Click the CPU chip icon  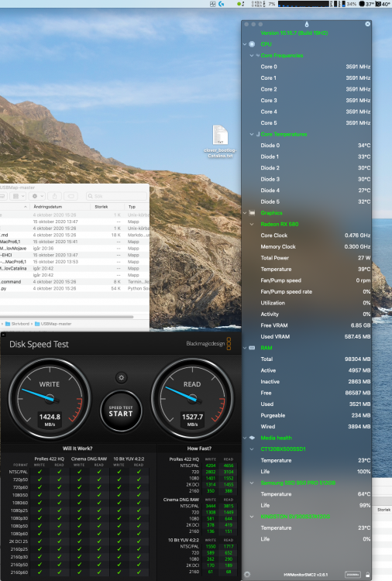252,44
